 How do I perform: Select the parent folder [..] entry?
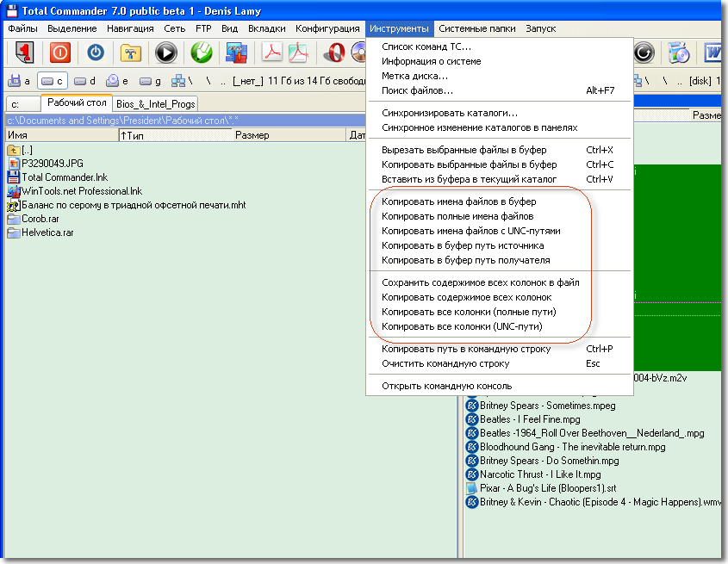(x=20, y=150)
